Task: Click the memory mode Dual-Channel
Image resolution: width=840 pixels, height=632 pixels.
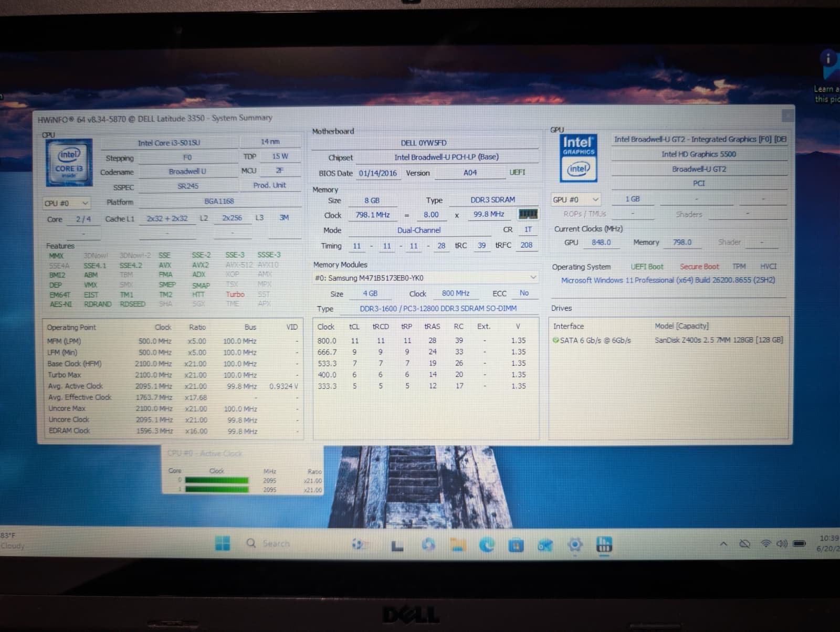Action: click(x=418, y=230)
